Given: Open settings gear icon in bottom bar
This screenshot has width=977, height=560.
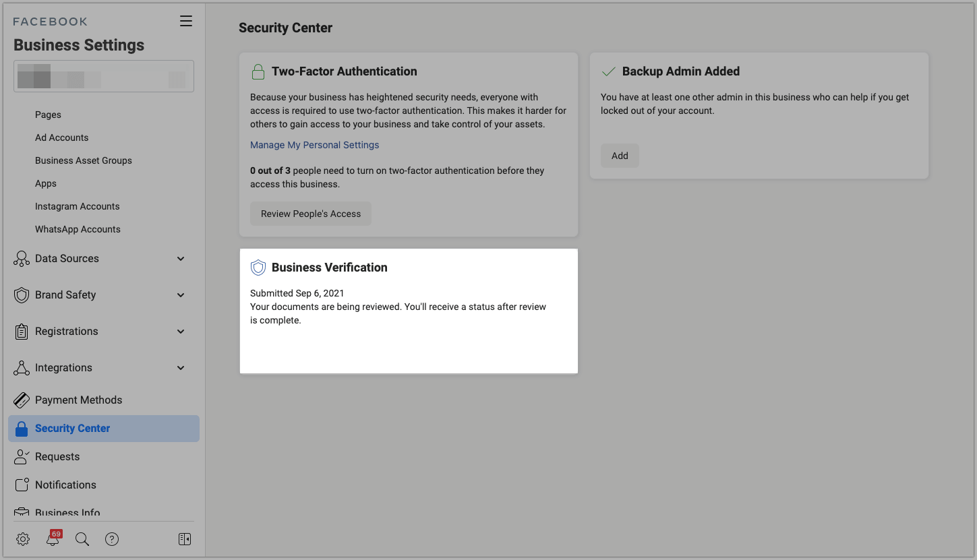Looking at the screenshot, I should (x=23, y=539).
